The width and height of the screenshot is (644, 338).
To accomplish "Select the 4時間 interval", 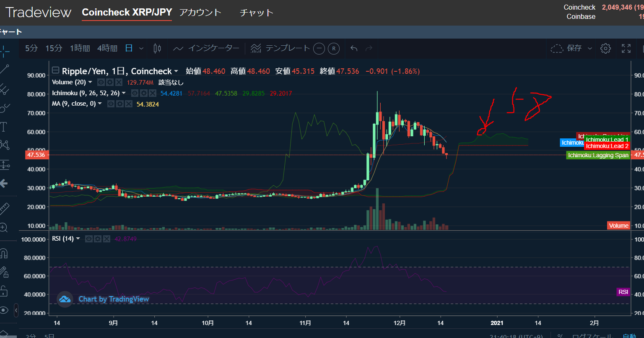I will pos(107,49).
